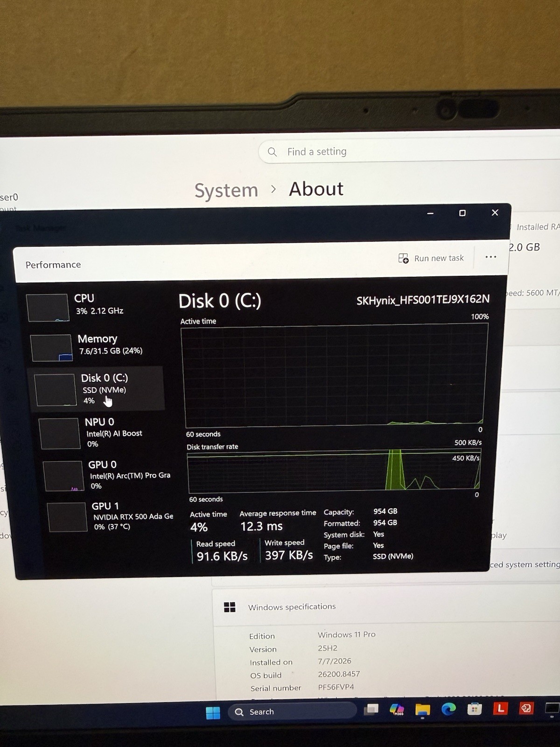
Task: Click the Write speed 397 KB/s value
Action: tap(289, 555)
